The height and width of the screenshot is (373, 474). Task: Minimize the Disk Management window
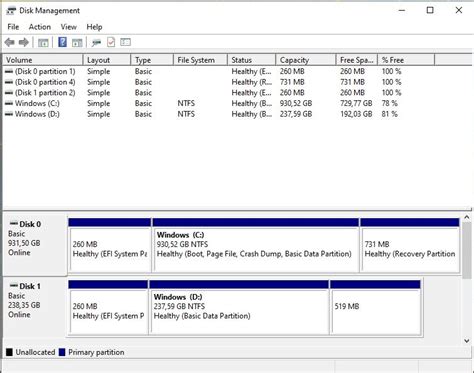402,10
